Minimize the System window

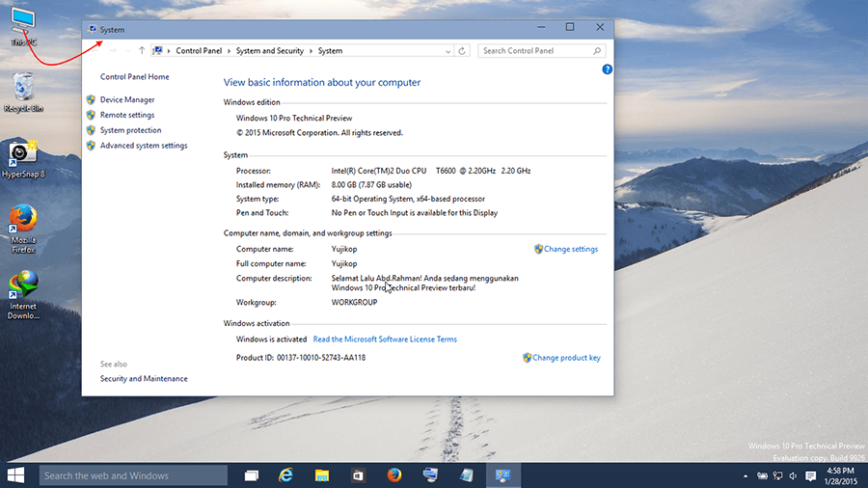click(x=541, y=27)
